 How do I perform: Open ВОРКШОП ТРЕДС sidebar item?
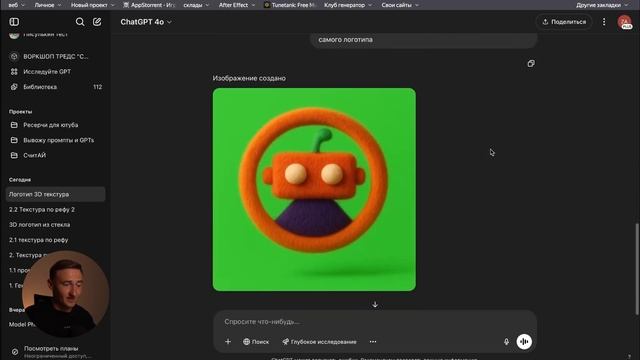(55, 56)
